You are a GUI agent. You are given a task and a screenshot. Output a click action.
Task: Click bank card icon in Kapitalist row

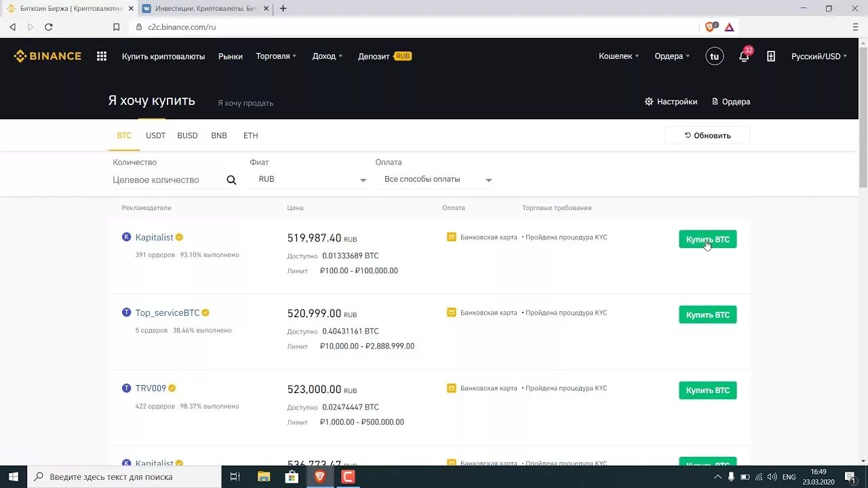pos(452,237)
